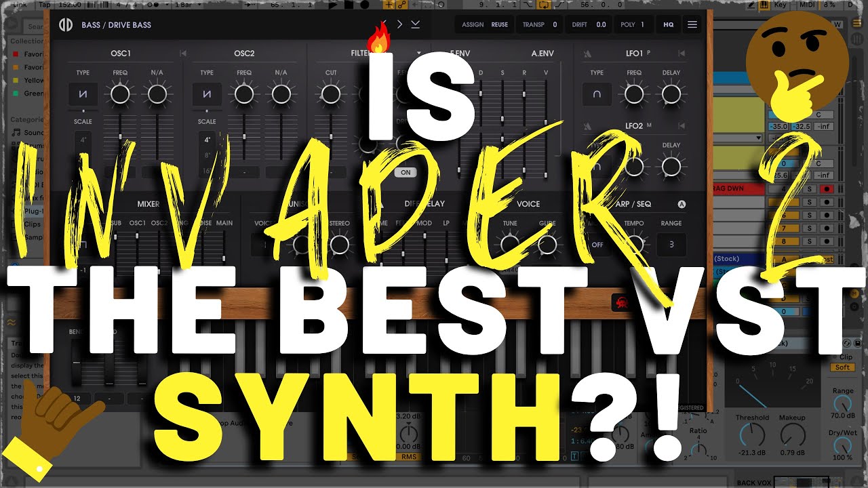Click the OSC1 FREQ knob
Image resolution: width=868 pixels, height=488 pixels.
(120, 94)
